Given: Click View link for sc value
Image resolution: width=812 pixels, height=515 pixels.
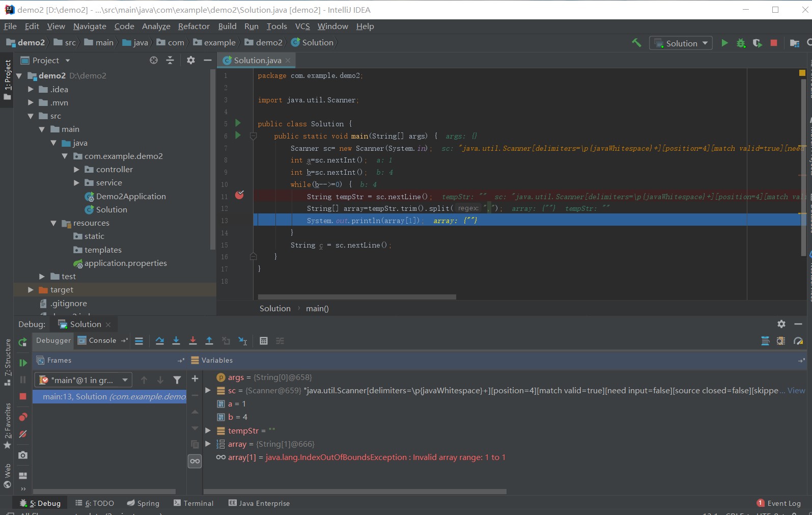Looking at the screenshot, I should click(x=796, y=390).
